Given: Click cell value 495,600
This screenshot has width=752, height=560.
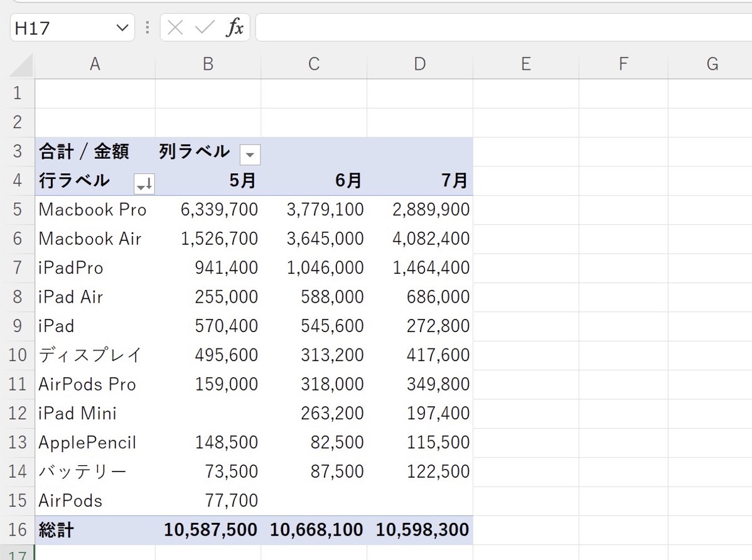Looking at the screenshot, I should [x=208, y=355].
